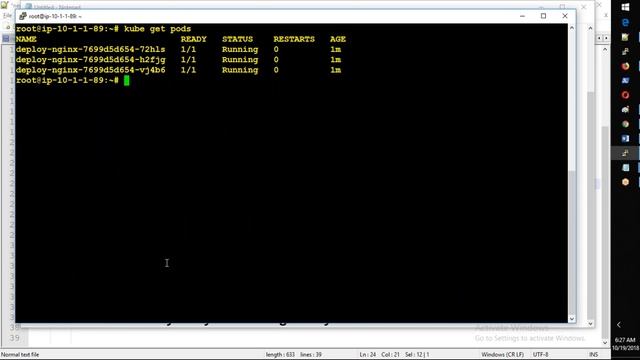Click the STATUS column header in terminal
This screenshot has height=360, width=640.
point(238,39)
